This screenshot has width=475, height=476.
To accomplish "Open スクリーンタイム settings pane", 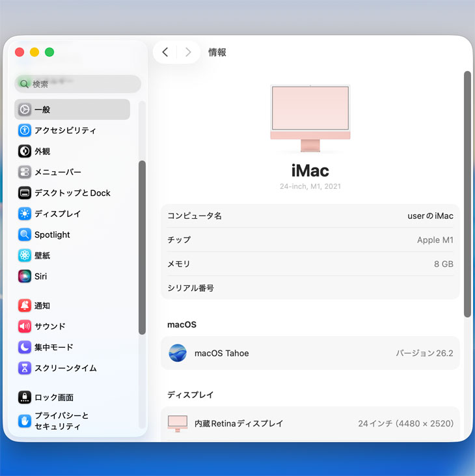I will [65, 368].
